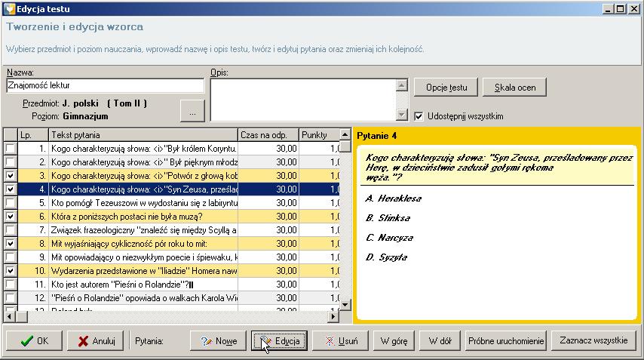Toggle Udostępnij wszystkim checkbox
Viewport: 644px width, 360px height.
tap(419, 116)
